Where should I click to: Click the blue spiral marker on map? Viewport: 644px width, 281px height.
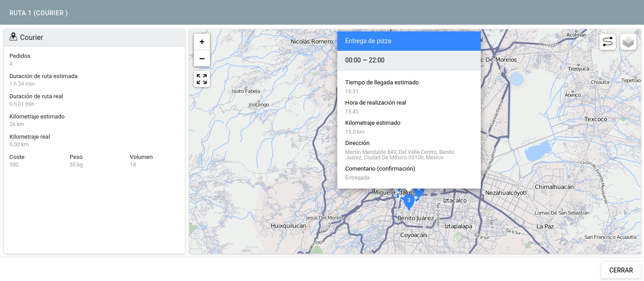click(517, 79)
